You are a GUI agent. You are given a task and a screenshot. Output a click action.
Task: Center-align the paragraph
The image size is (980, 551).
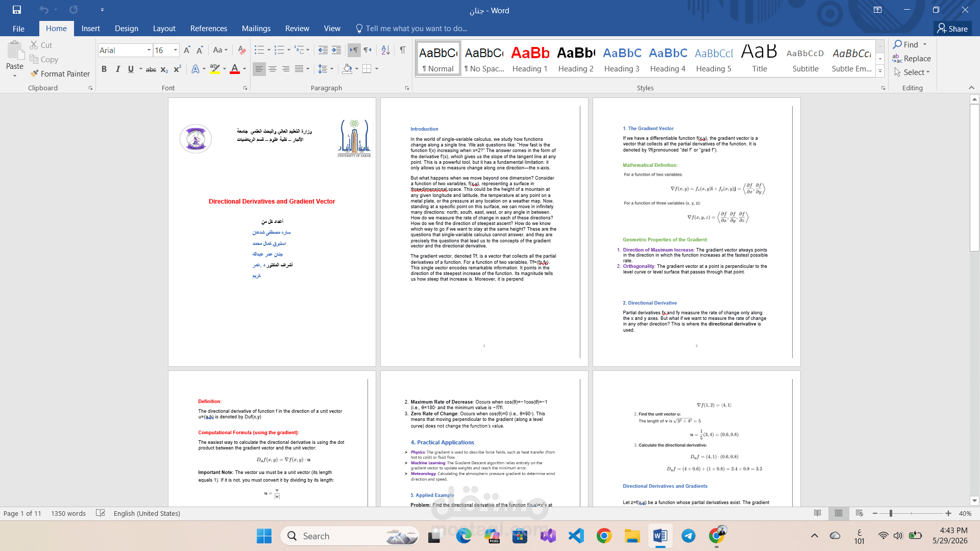(273, 69)
